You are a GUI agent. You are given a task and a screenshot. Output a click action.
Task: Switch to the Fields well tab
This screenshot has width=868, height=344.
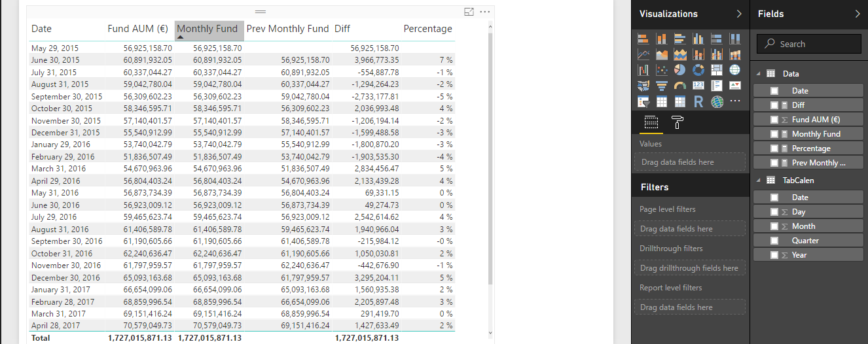pos(651,122)
